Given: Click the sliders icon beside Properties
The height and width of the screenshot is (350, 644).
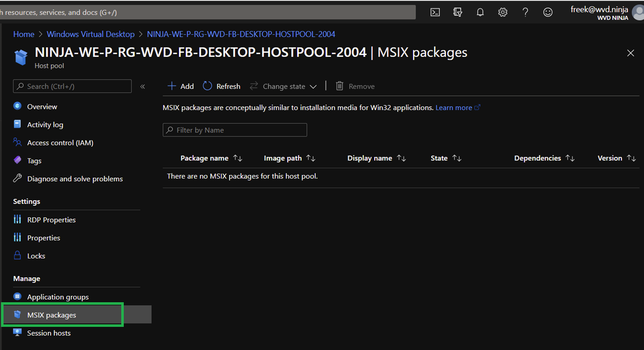Looking at the screenshot, I should pyautogui.click(x=18, y=237).
